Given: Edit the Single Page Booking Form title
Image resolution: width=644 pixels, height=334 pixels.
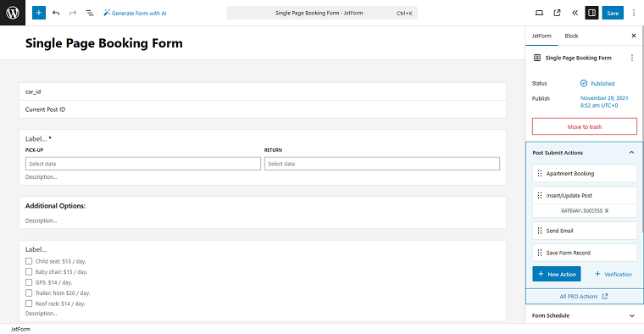Looking at the screenshot, I should point(104,43).
